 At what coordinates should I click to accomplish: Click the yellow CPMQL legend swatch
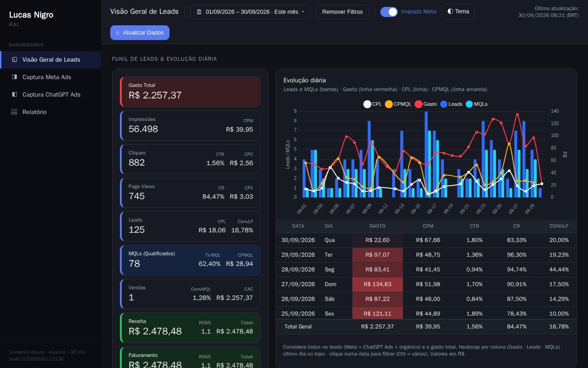click(x=389, y=104)
